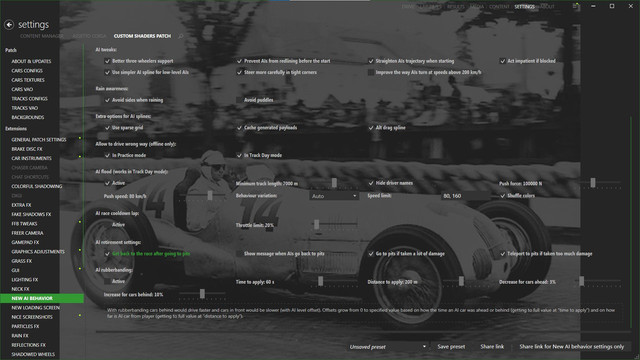Screen dimensions: 640x360
Task: Toggle Go to pits if taken a lot of damage
Action: tap(371, 253)
